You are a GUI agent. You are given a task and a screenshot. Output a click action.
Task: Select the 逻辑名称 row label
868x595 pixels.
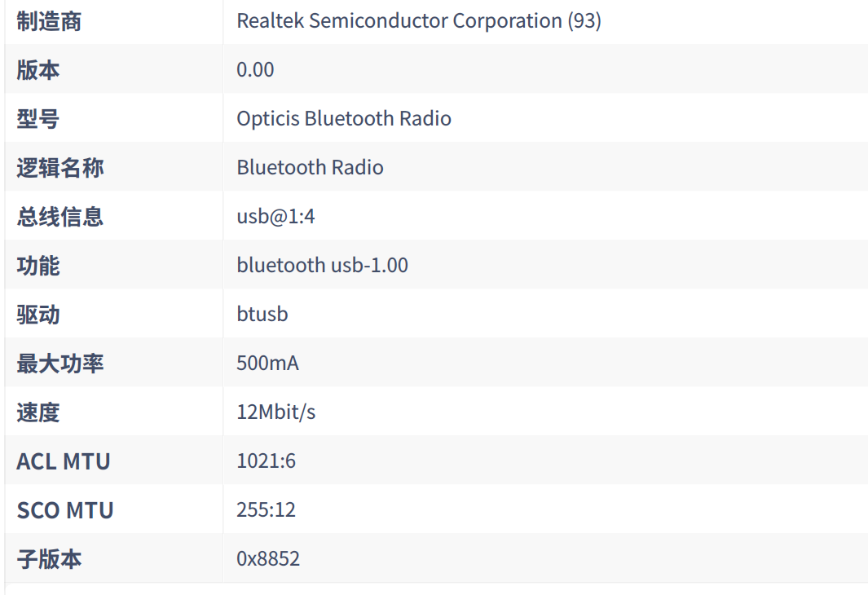pos(60,168)
